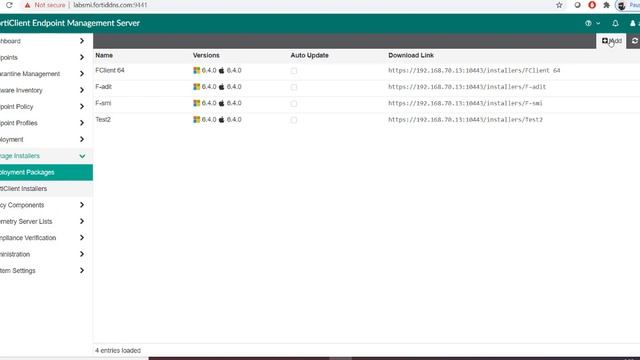Expand the Dashboard sidebar chevron

coord(82,41)
